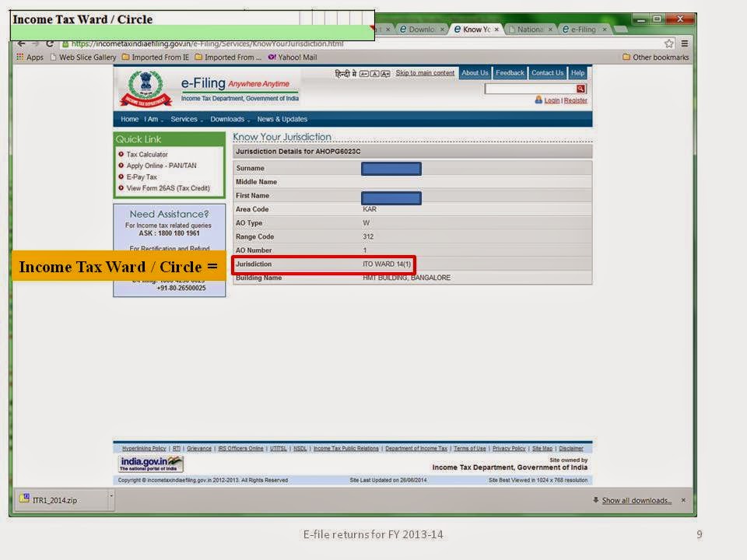The width and height of the screenshot is (747, 560).
Task: Open Department of Income Tax footer link
Action: 416,449
